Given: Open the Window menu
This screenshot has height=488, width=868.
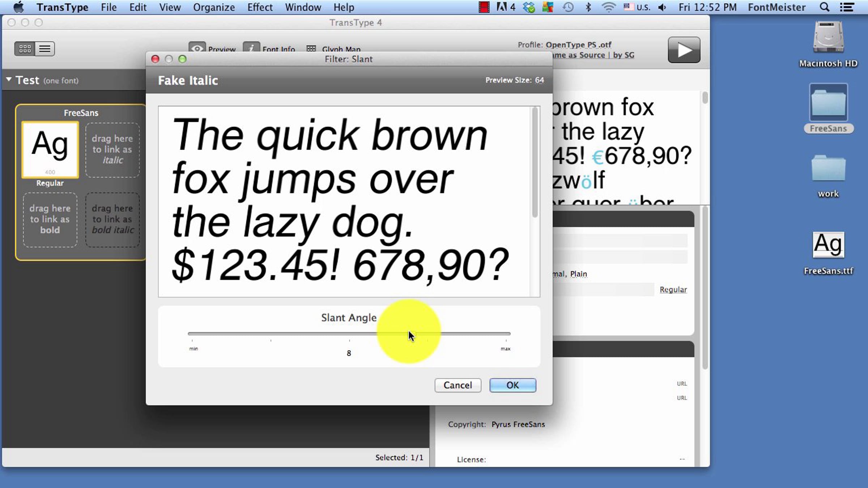Looking at the screenshot, I should [x=303, y=7].
